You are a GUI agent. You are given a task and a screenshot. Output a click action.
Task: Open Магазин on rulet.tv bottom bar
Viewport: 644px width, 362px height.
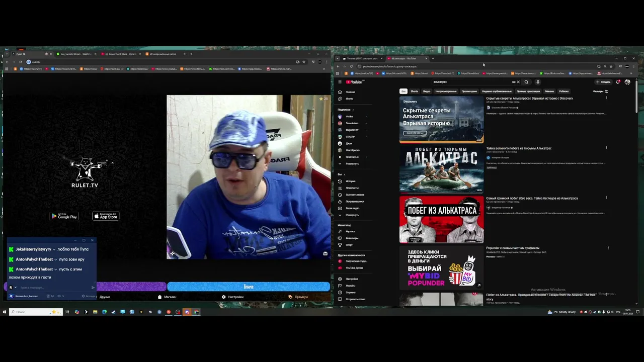(x=167, y=297)
